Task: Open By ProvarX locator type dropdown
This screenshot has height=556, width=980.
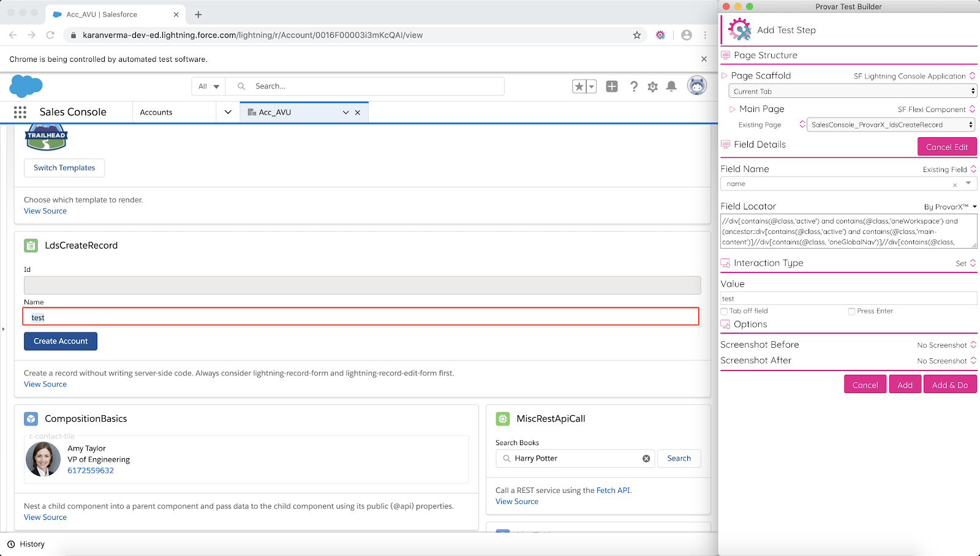Action: tap(950, 207)
